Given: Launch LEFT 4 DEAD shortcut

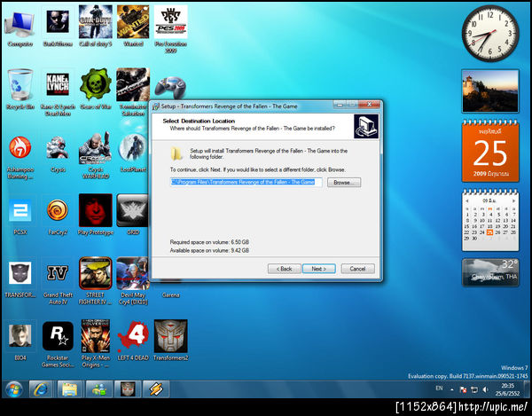Looking at the screenshot, I should tap(133, 341).
